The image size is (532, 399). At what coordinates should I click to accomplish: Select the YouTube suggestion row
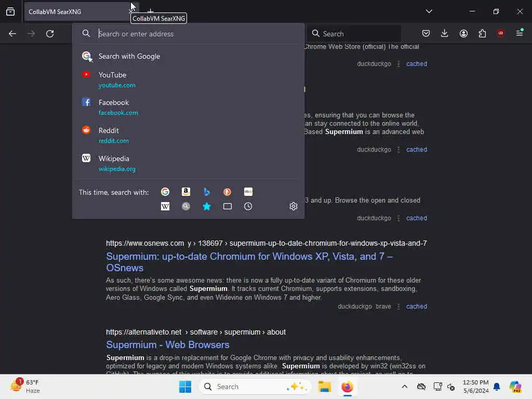[x=188, y=79]
